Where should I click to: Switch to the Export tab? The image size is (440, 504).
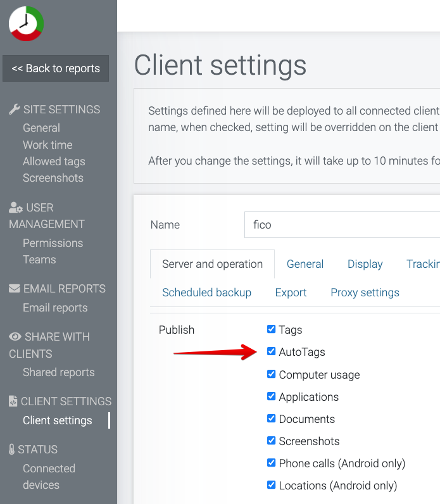(291, 293)
